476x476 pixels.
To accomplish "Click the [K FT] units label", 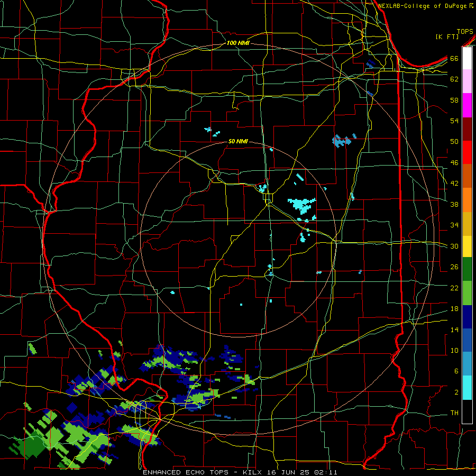I will 447,36.
